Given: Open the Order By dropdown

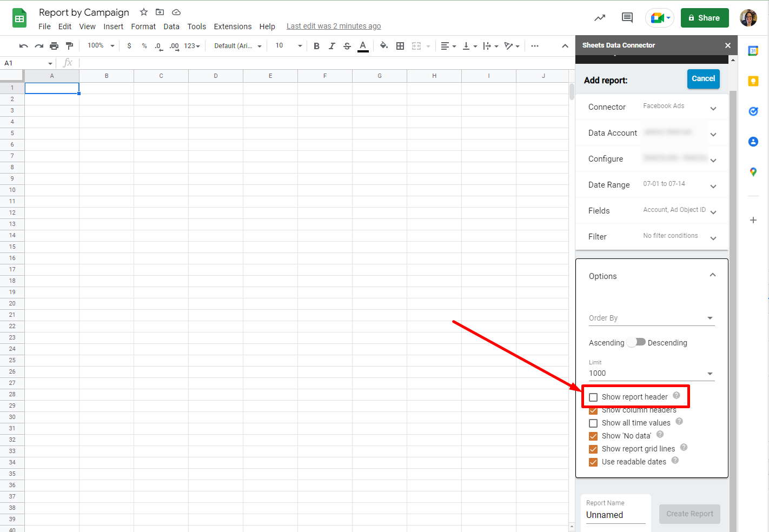Looking at the screenshot, I should coord(651,318).
